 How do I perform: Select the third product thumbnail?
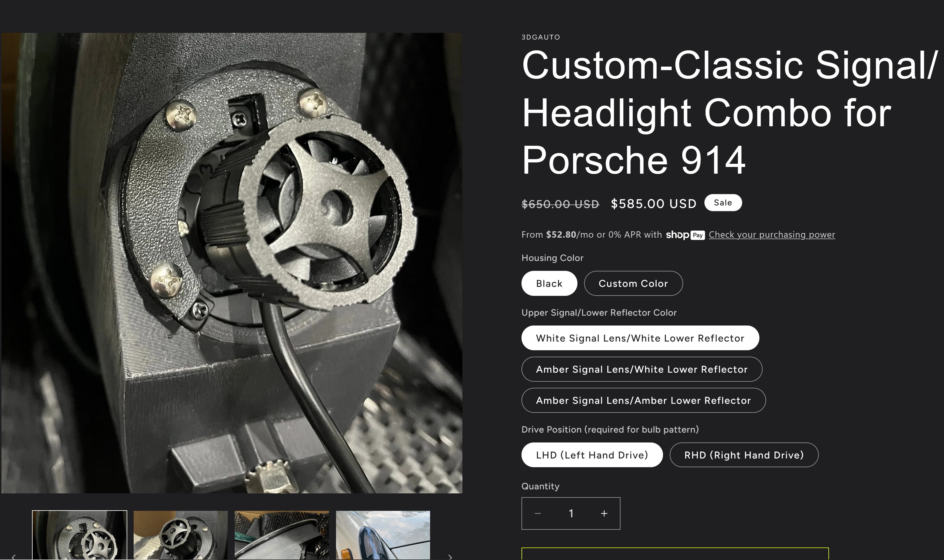[x=282, y=535]
